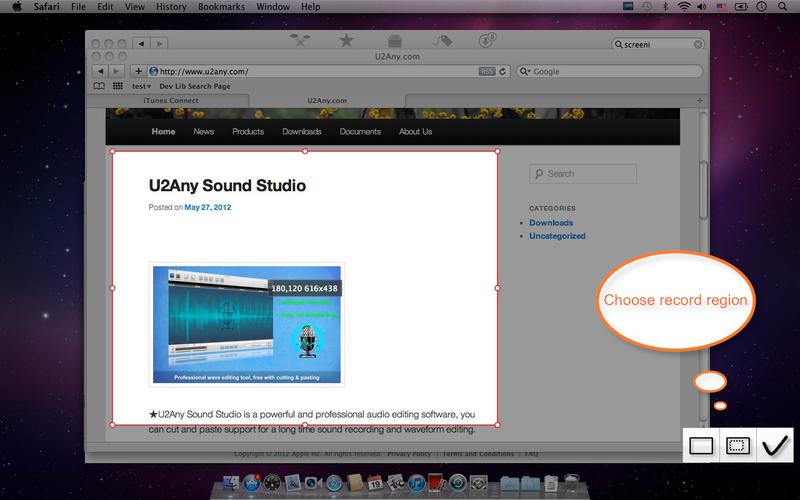Open battery status menu
800x500 pixels.
pyautogui.click(x=741, y=7)
